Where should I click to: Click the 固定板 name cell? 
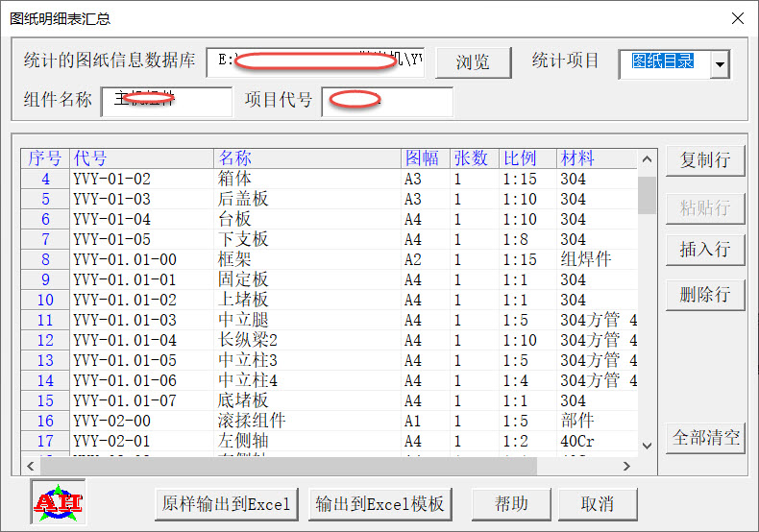click(x=307, y=280)
